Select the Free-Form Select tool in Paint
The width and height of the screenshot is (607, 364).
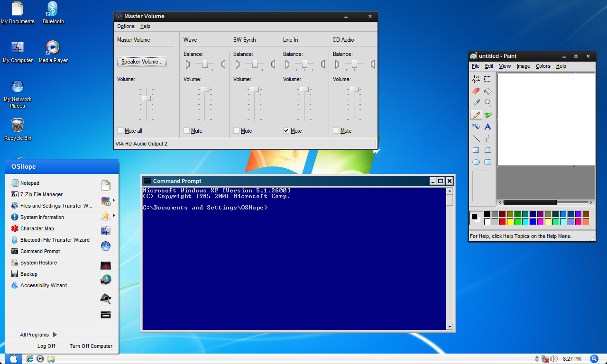(x=476, y=79)
